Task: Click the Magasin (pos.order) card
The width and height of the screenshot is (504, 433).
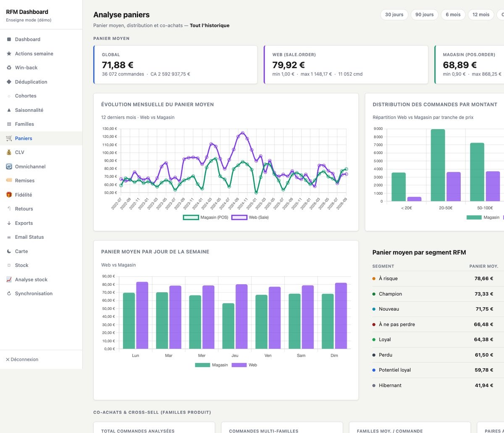Action: point(469,65)
